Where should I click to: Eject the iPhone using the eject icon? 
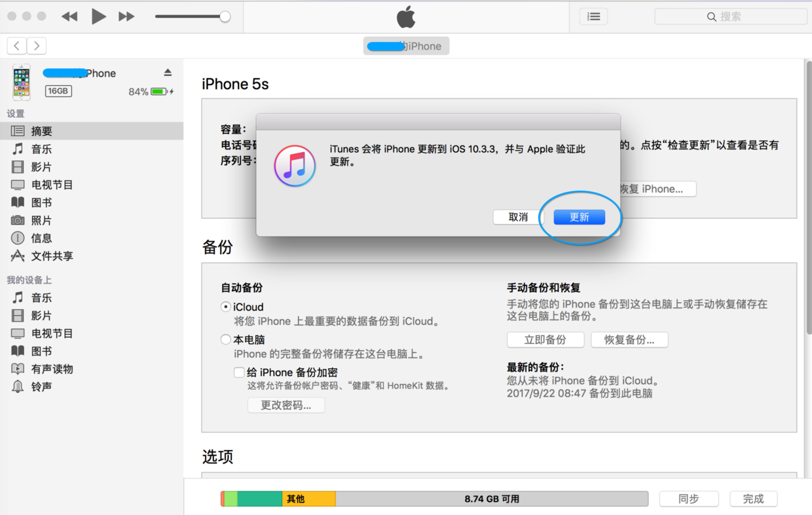coord(168,72)
